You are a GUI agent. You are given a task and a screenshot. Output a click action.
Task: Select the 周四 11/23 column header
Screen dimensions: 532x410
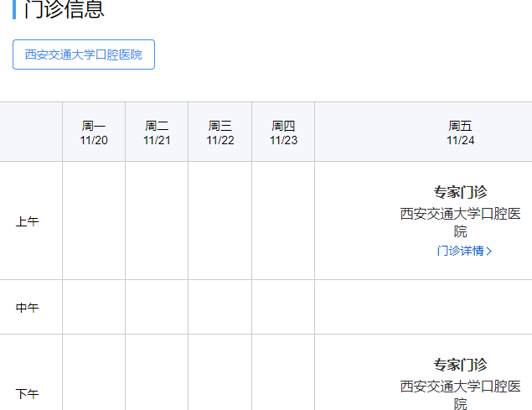tap(283, 132)
